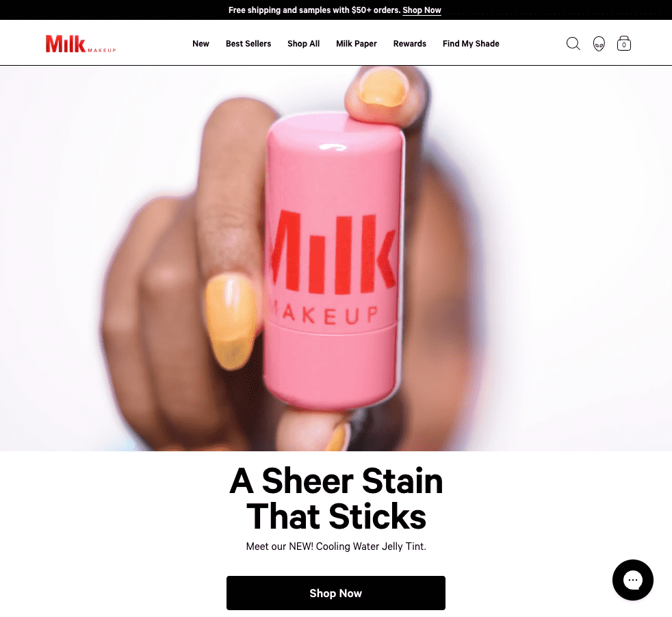View the shopping bag cart icon
The width and height of the screenshot is (672, 617).
623,43
